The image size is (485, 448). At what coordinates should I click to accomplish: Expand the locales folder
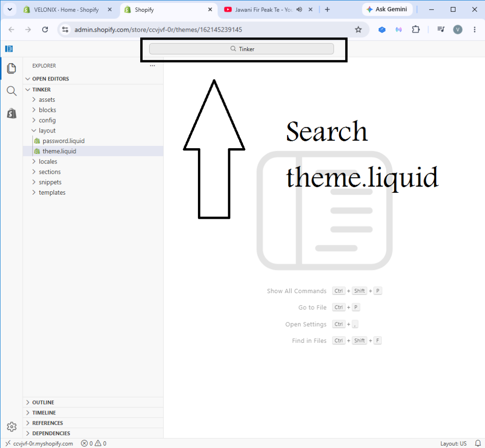(x=93, y=161)
